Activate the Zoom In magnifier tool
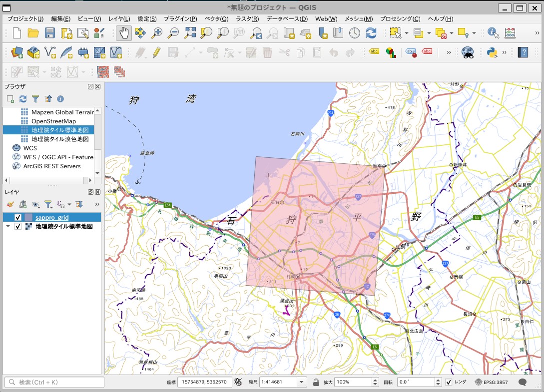544x392 pixels. [157, 33]
